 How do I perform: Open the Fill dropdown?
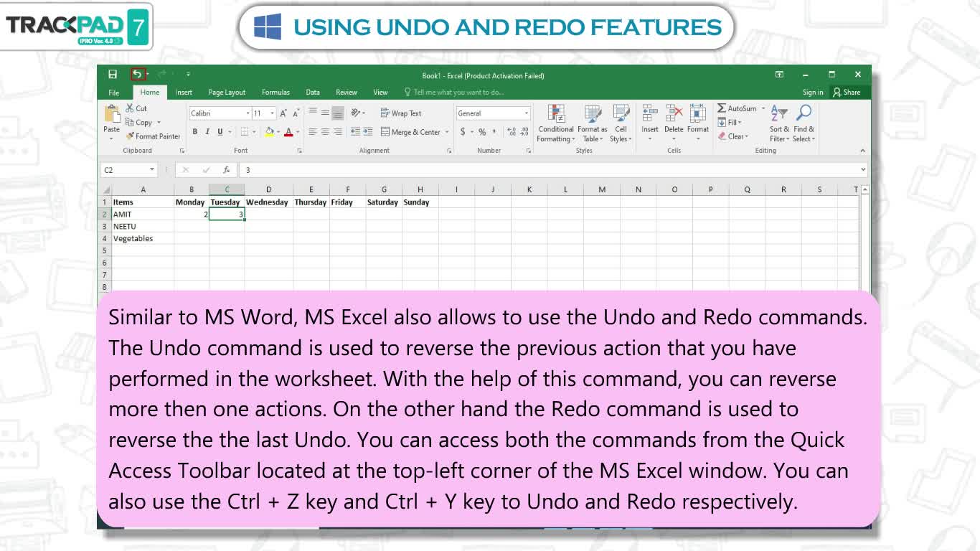tap(729, 122)
